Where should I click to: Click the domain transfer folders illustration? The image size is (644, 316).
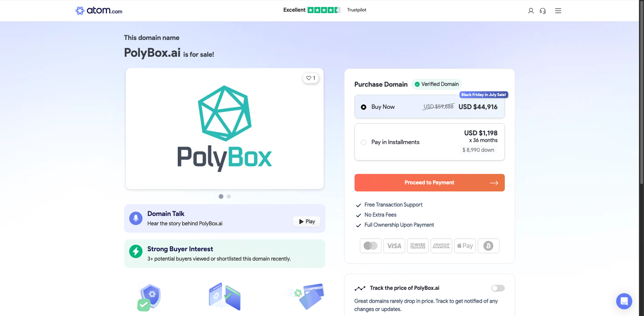tap(225, 296)
